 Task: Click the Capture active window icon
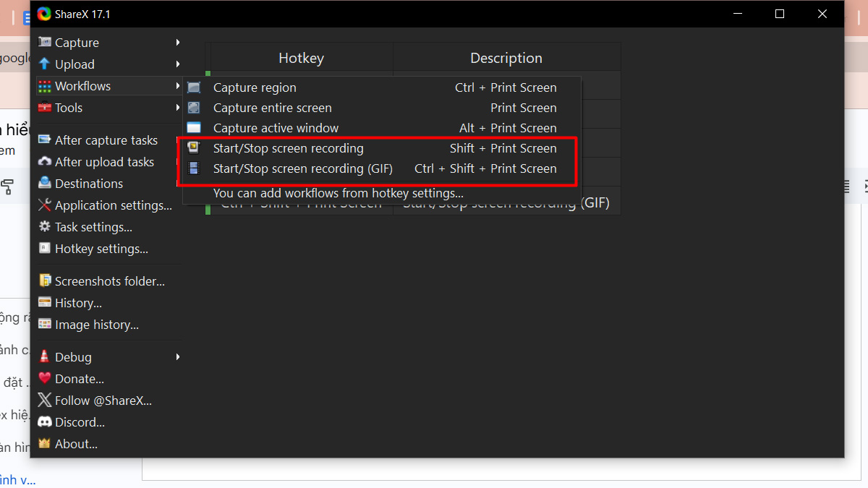pos(194,128)
